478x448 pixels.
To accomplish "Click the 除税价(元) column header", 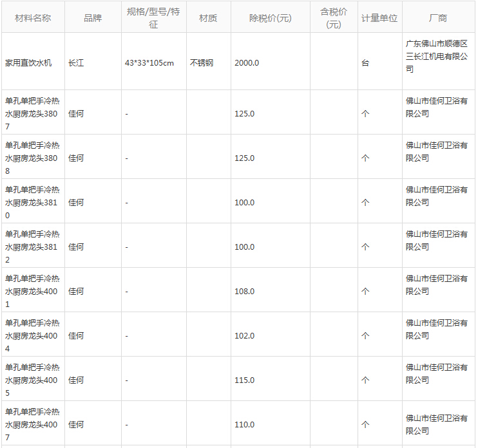I will [271, 18].
